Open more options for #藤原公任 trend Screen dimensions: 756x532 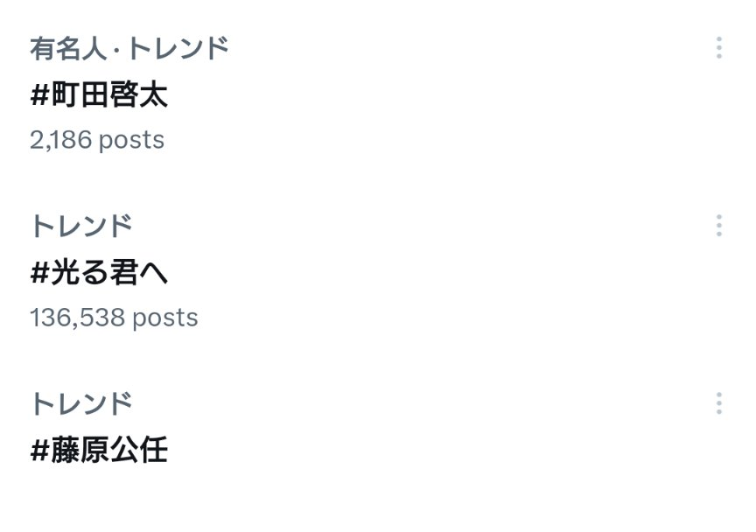coord(718,403)
